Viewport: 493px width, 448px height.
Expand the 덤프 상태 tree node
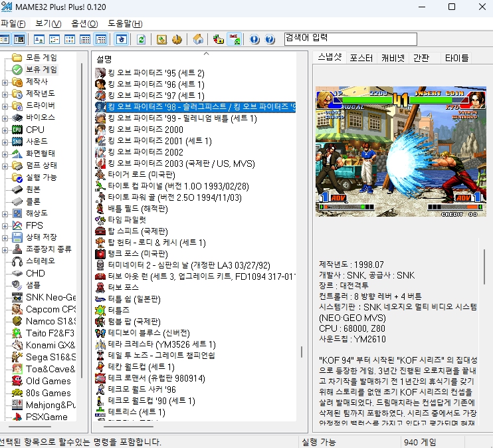tap(5, 166)
